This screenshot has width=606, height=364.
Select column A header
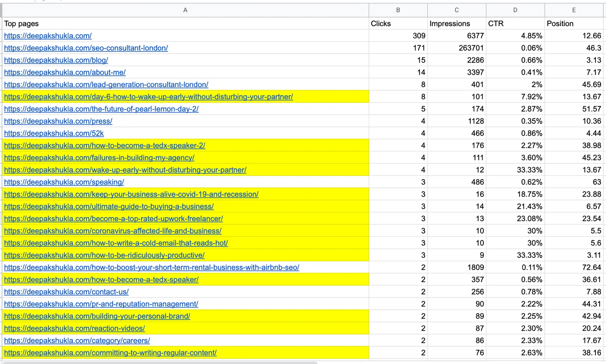tap(185, 10)
